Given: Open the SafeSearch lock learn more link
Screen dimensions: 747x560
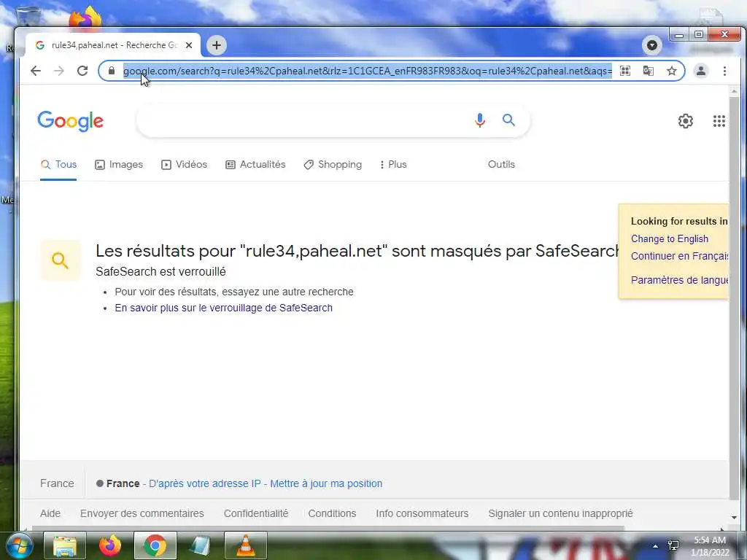Looking at the screenshot, I should 223,308.
